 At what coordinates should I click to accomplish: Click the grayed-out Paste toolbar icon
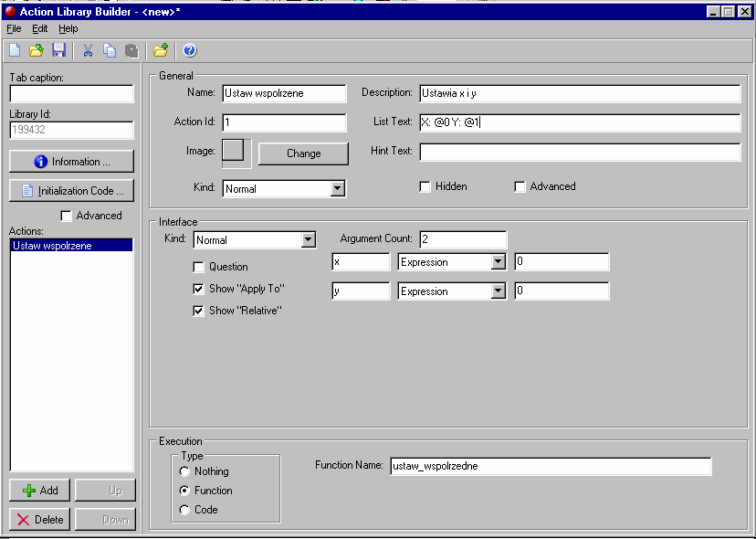[131, 50]
